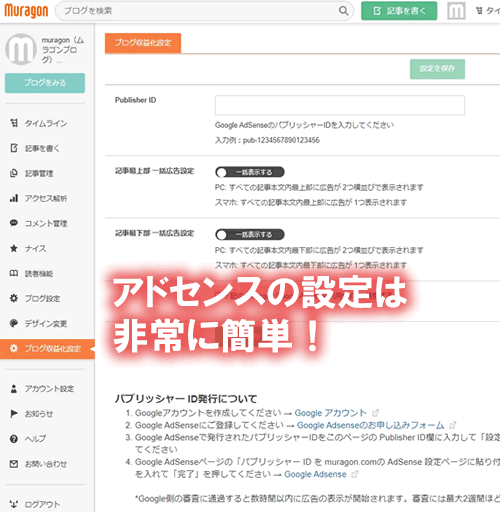Image resolution: width=500 pixels, height=512 pixels.
Task: Click the ログアウト icon
Action: (x=14, y=504)
